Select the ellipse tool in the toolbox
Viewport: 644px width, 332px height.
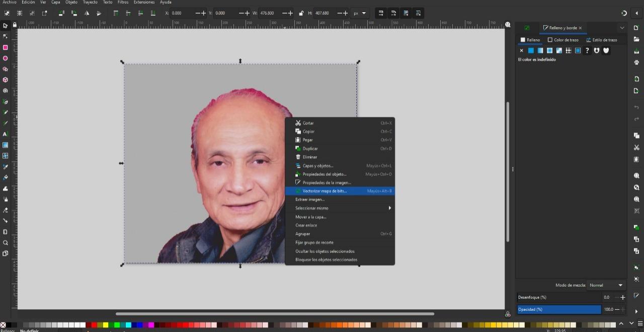6,58
